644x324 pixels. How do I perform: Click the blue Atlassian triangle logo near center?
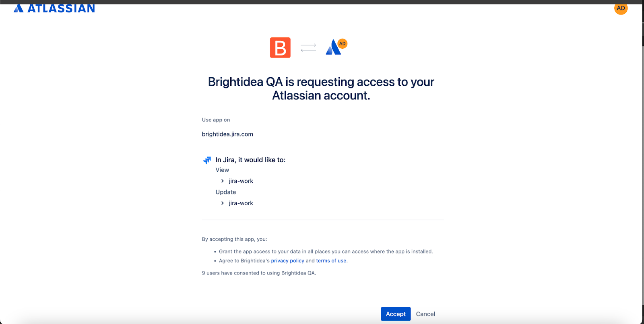[x=333, y=47]
